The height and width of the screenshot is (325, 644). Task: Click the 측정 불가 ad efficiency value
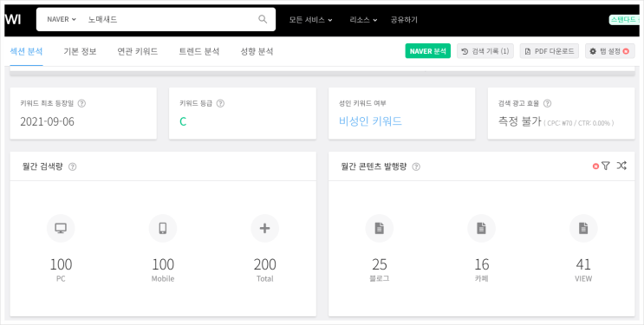(519, 121)
